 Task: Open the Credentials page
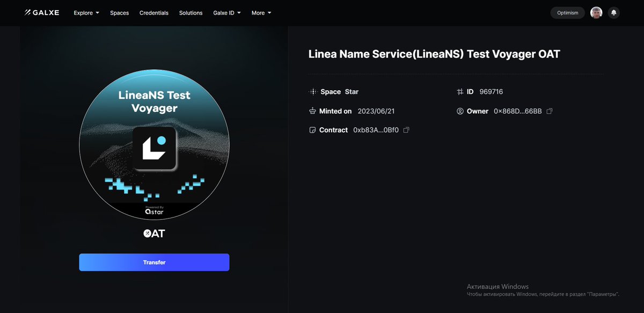154,13
